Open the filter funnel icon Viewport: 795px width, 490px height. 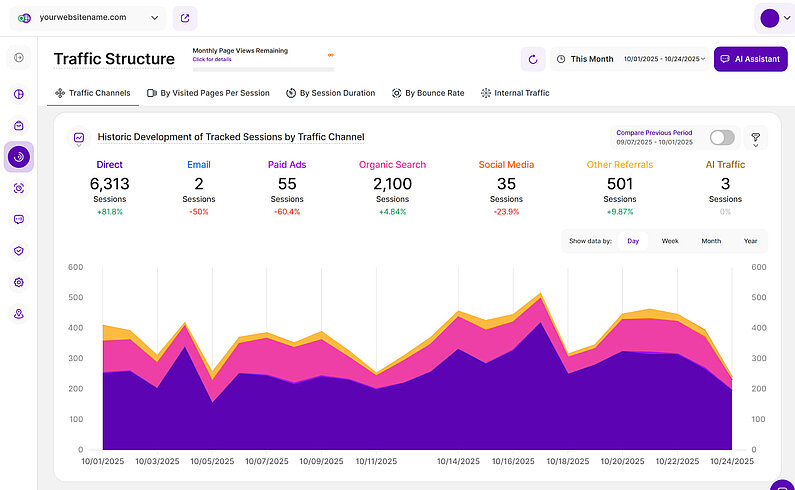tap(755, 138)
